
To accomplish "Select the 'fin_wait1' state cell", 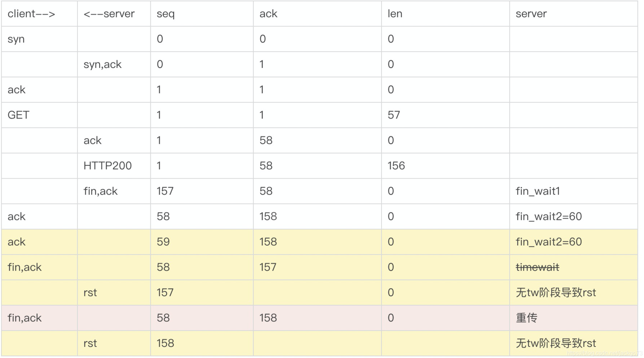I will point(538,191).
